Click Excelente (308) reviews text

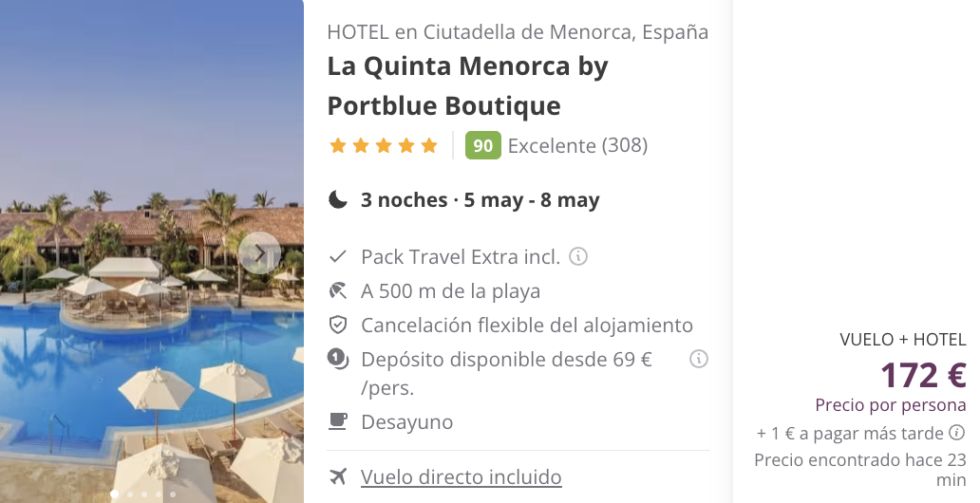(x=577, y=145)
